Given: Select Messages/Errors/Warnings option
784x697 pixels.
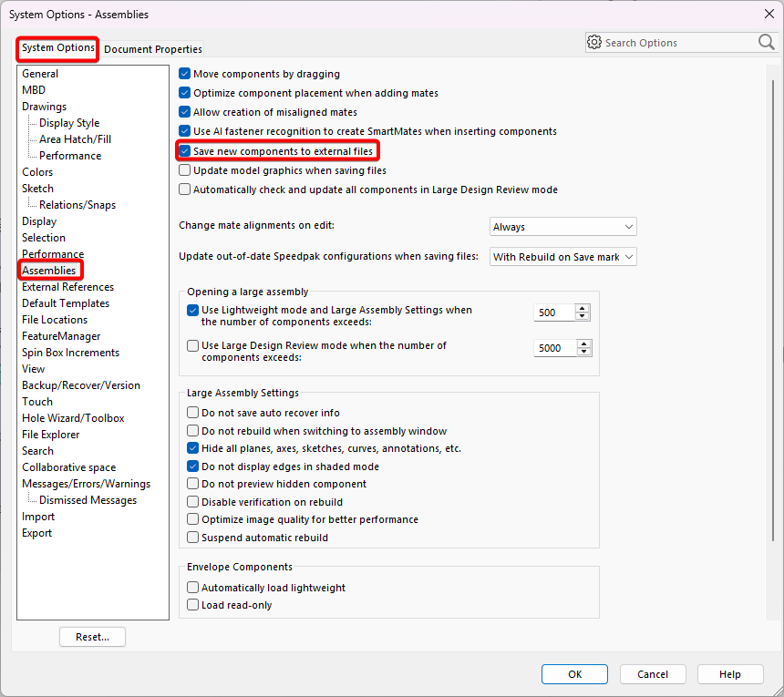Looking at the screenshot, I should (x=86, y=484).
